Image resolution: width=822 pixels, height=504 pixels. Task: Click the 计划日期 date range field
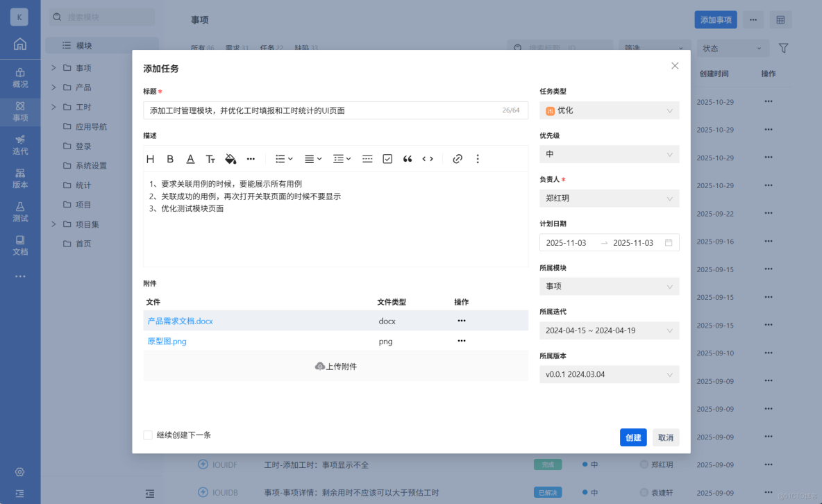pos(609,242)
